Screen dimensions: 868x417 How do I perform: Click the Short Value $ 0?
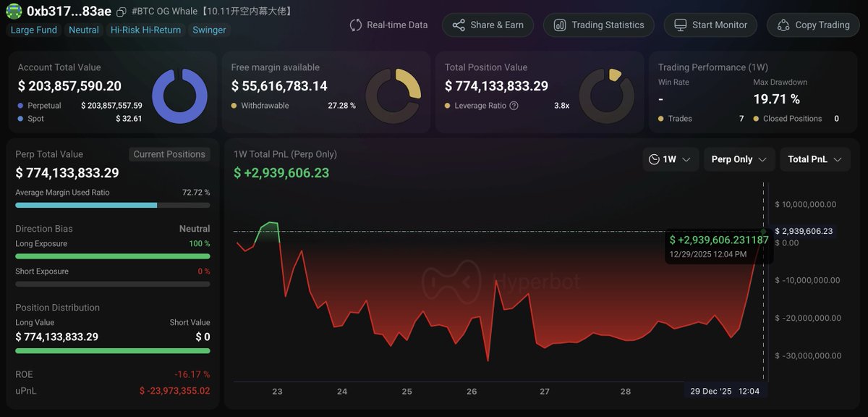pyautogui.click(x=203, y=337)
